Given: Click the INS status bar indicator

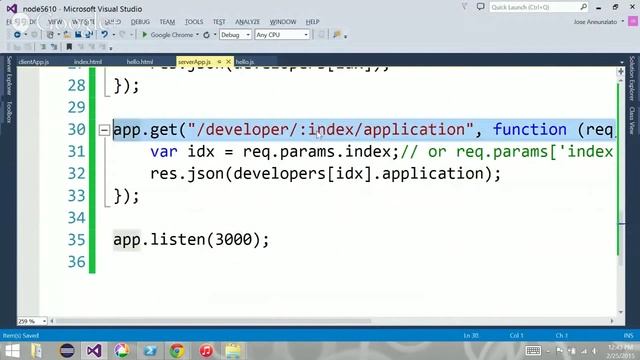Looking at the screenshot, I should coord(628,336).
